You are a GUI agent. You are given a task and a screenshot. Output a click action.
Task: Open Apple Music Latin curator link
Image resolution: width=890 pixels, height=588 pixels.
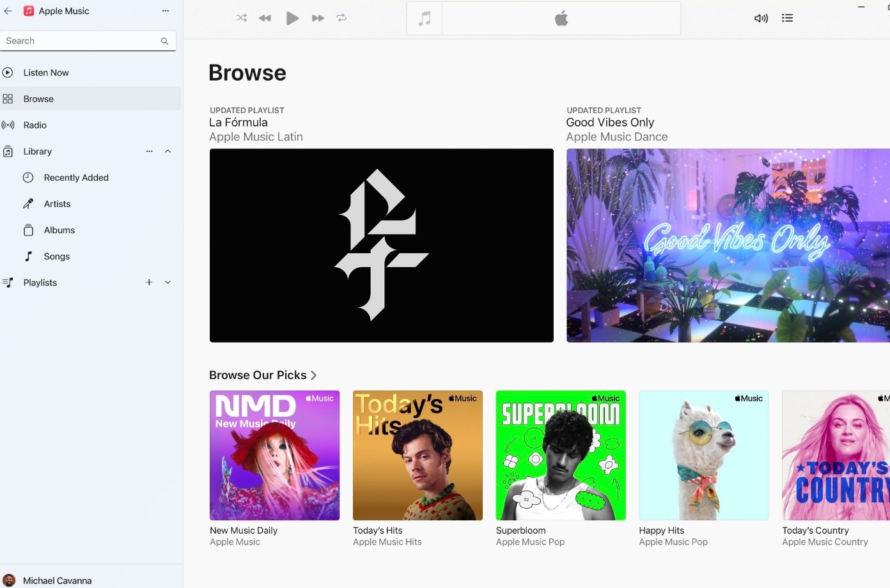tap(256, 137)
